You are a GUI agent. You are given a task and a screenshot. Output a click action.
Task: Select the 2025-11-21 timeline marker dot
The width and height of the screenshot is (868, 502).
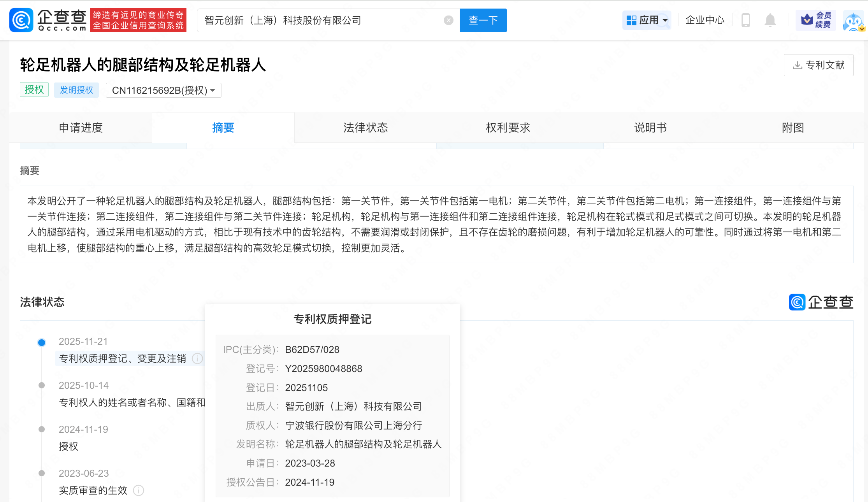[x=42, y=342]
